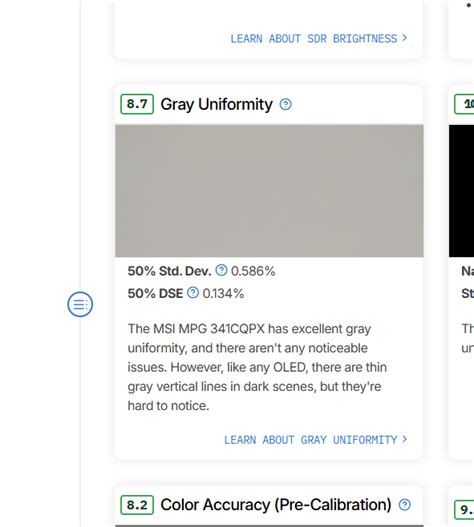Click the 8.7 score badge
This screenshot has width=474, height=527.
click(137, 104)
